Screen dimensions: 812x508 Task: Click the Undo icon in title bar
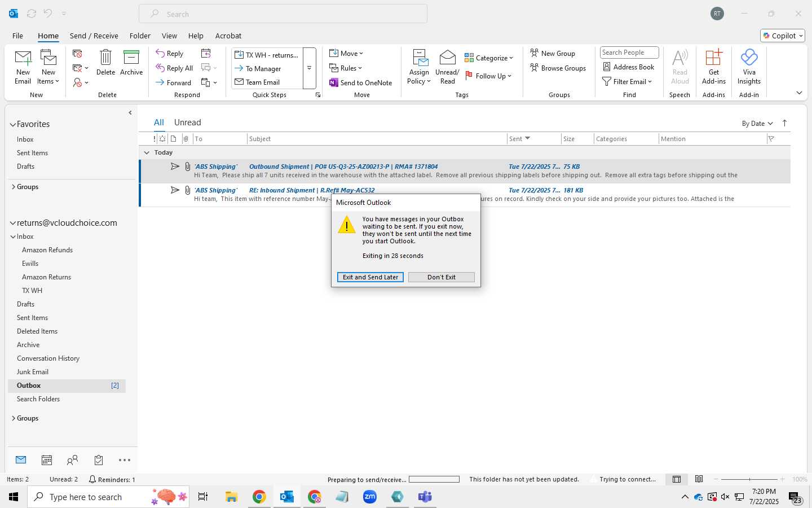[48, 13]
